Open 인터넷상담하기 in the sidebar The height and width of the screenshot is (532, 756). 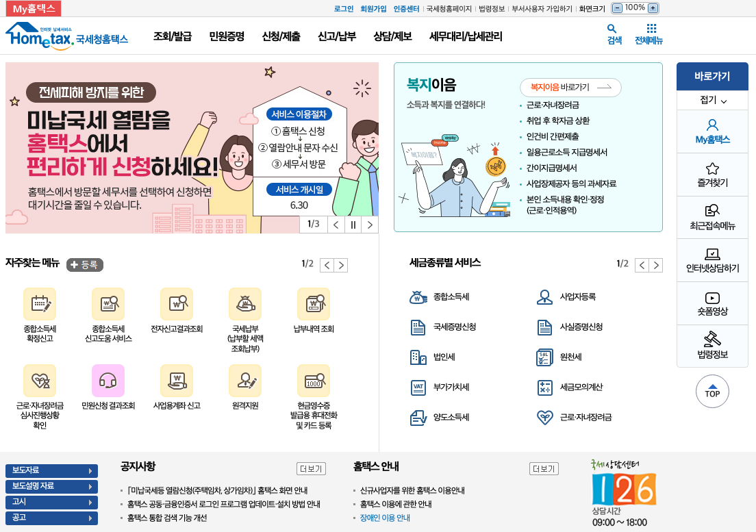tap(712, 261)
